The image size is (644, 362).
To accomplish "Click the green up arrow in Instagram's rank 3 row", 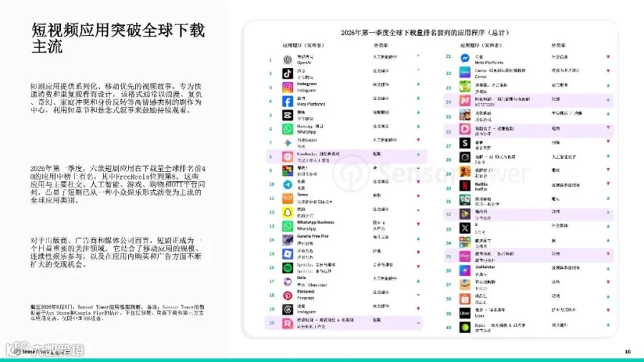I will 419,84.
